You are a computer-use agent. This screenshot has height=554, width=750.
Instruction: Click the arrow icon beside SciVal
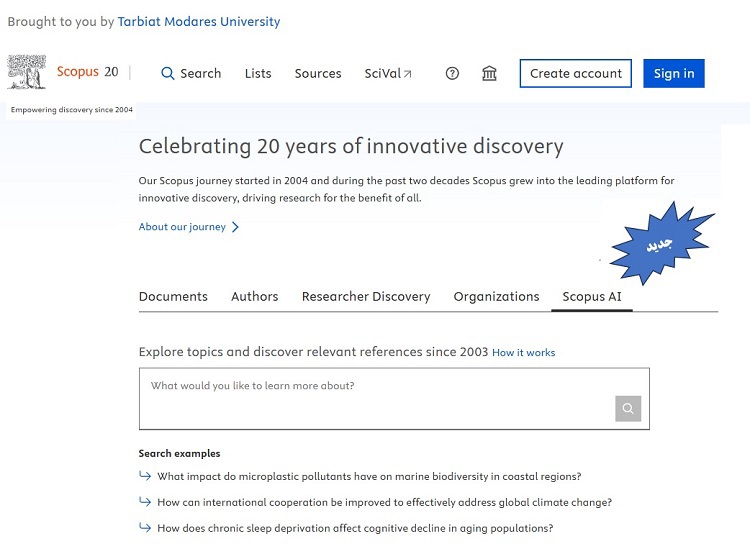[x=407, y=74]
